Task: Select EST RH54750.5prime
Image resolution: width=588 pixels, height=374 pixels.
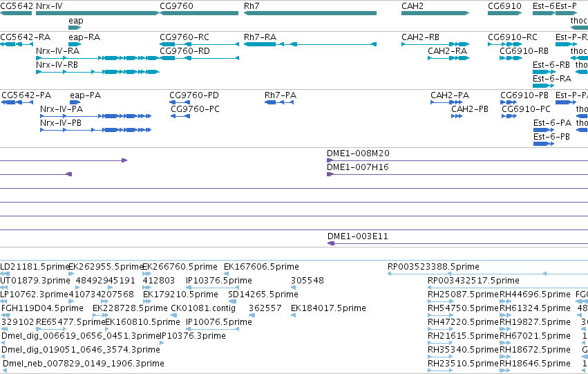Action: (x=463, y=308)
